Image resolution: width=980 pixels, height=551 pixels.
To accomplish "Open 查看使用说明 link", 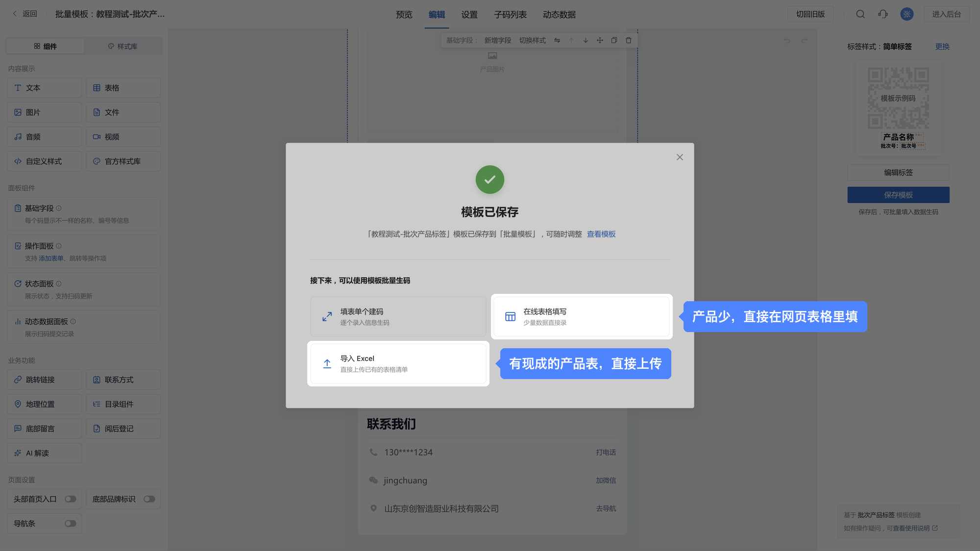I will [x=915, y=528].
